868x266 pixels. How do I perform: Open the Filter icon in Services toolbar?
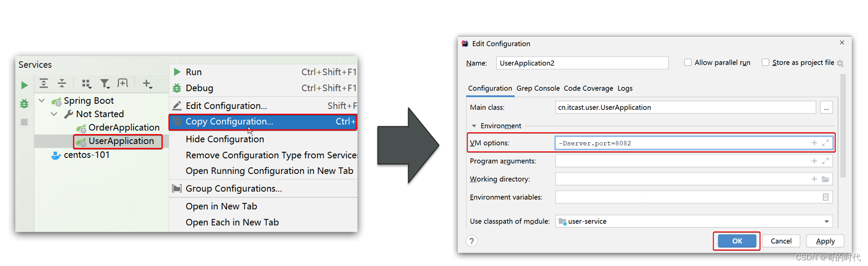104,84
